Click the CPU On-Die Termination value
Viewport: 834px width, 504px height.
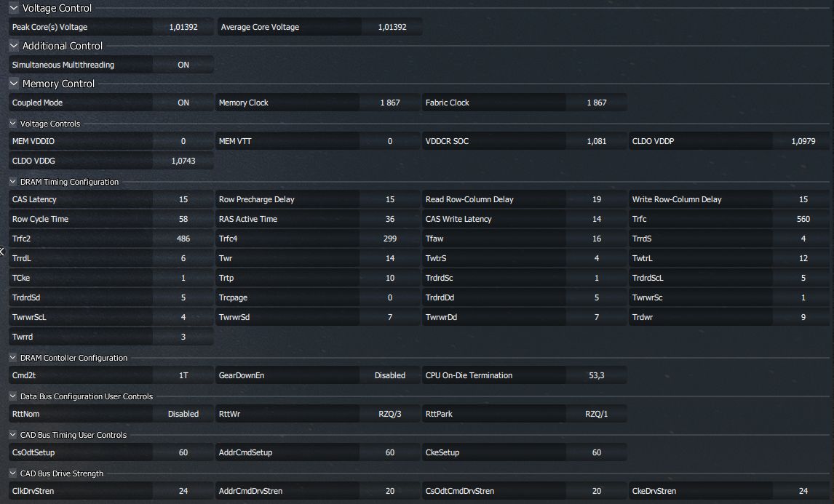click(x=596, y=375)
